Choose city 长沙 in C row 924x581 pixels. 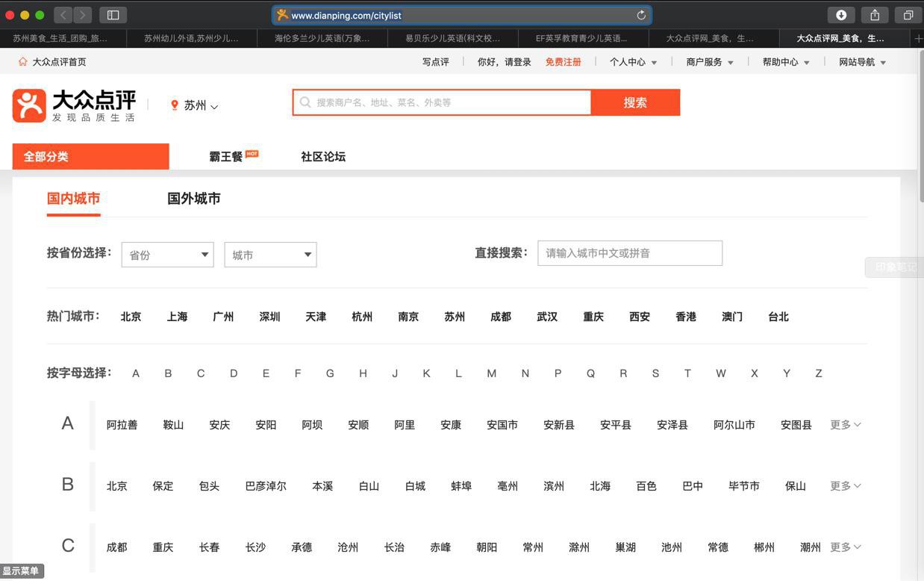(256, 547)
